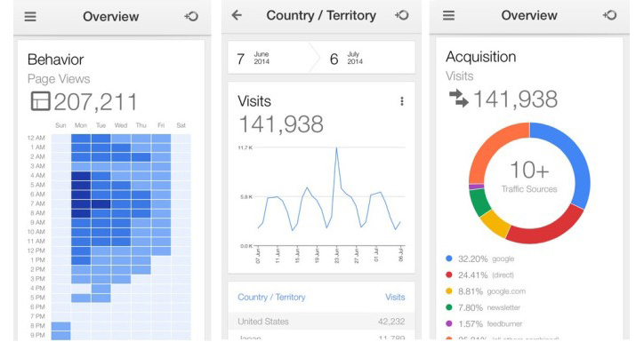This screenshot has width=644, height=342.
Task: Select the 24.41% (direct) legend entry
Action: click(480, 274)
